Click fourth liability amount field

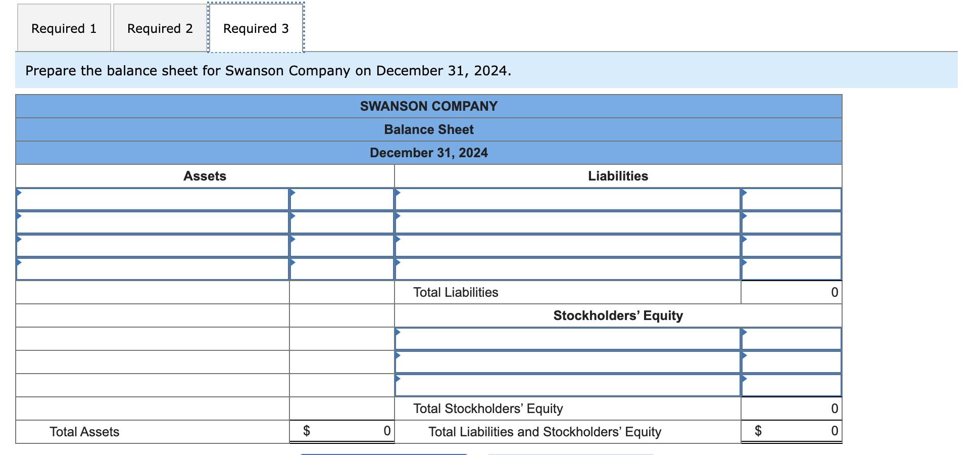(x=792, y=269)
